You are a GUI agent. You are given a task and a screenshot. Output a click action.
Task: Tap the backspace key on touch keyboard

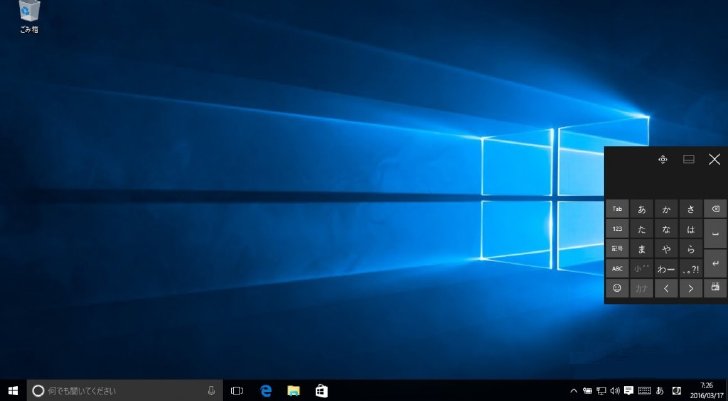click(x=715, y=209)
